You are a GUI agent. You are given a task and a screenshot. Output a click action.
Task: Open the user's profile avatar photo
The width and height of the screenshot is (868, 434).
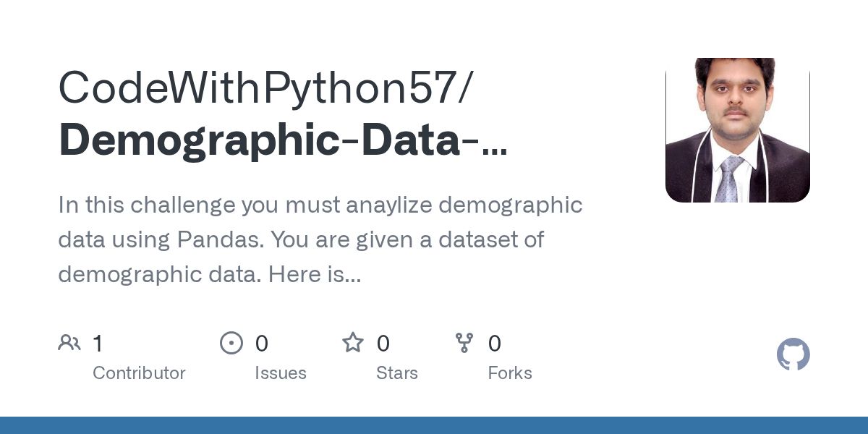pyautogui.click(x=737, y=130)
